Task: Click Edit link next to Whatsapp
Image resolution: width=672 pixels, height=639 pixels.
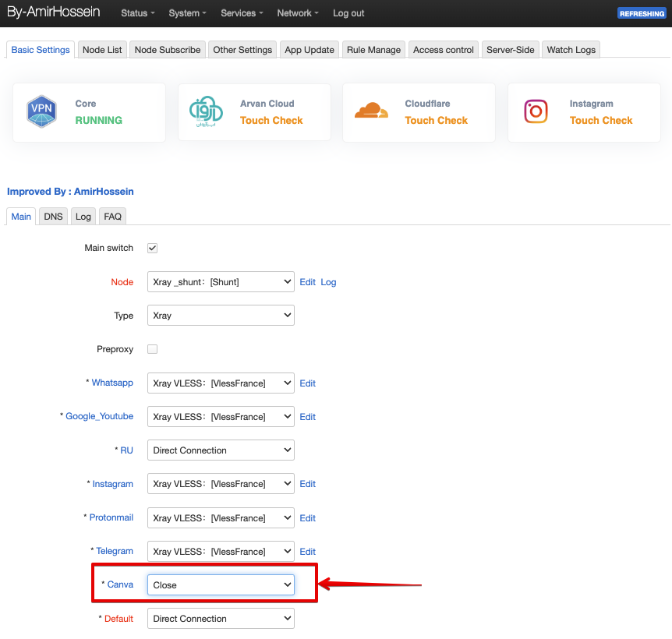Action: (x=308, y=383)
